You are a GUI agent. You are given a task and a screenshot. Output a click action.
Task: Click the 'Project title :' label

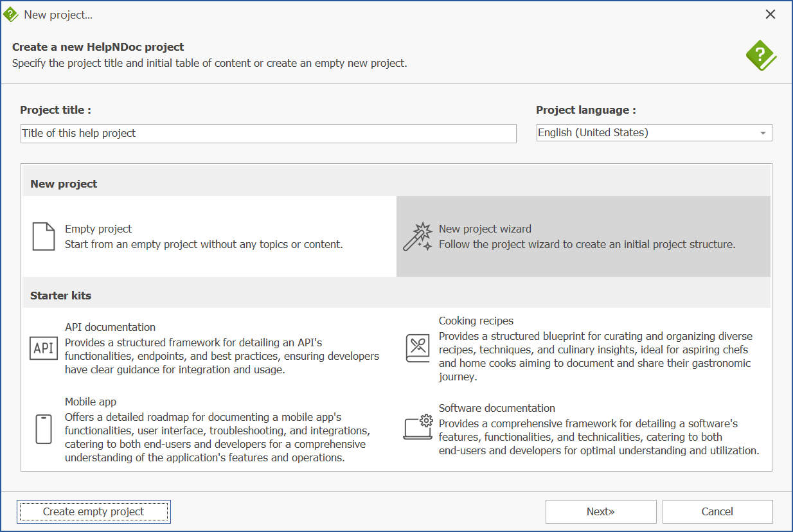pyautogui.click(x=56, y=110)
